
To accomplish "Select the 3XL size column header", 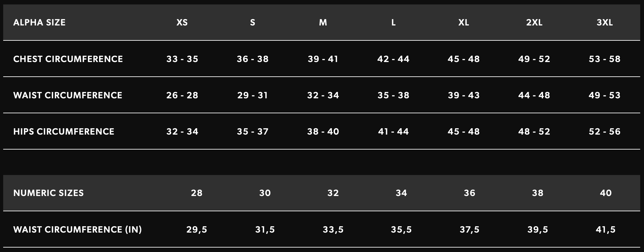I will [x=605, y=23].
